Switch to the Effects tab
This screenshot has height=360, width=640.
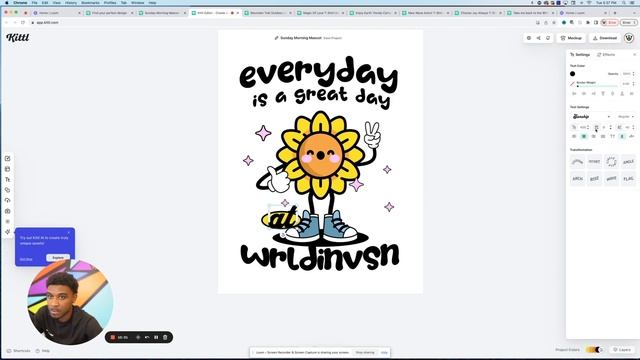(x=606, y=55)
